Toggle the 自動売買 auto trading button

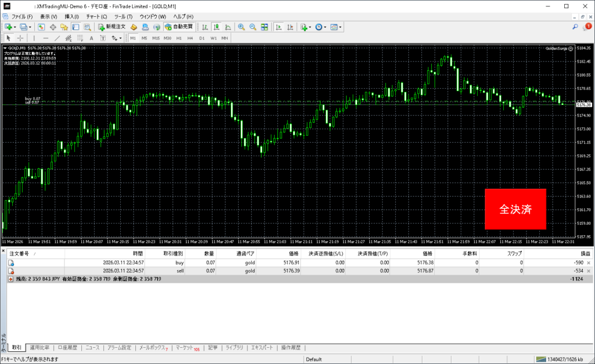pyautogui.click(x=179, y=27)
